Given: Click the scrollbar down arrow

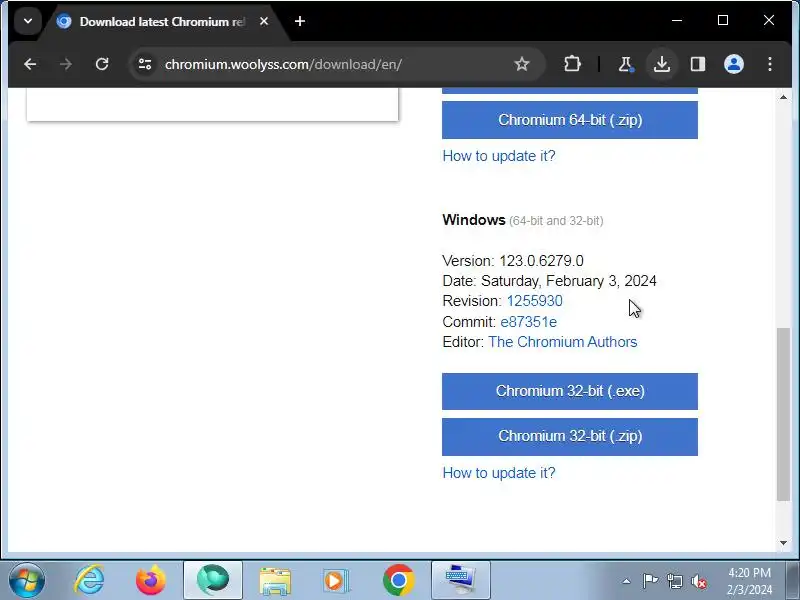Looking at the screenshot, I should (x=783, y=543).
